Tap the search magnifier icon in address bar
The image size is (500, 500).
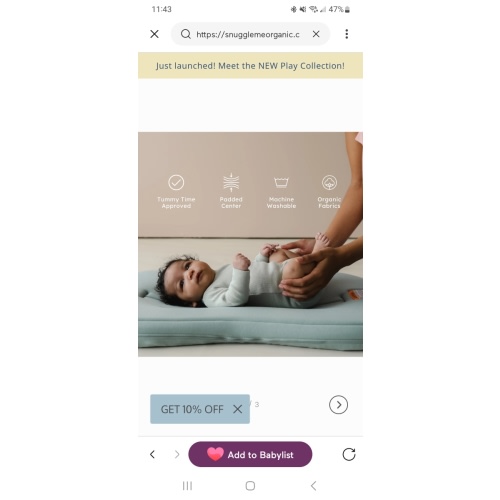(186, 34)
